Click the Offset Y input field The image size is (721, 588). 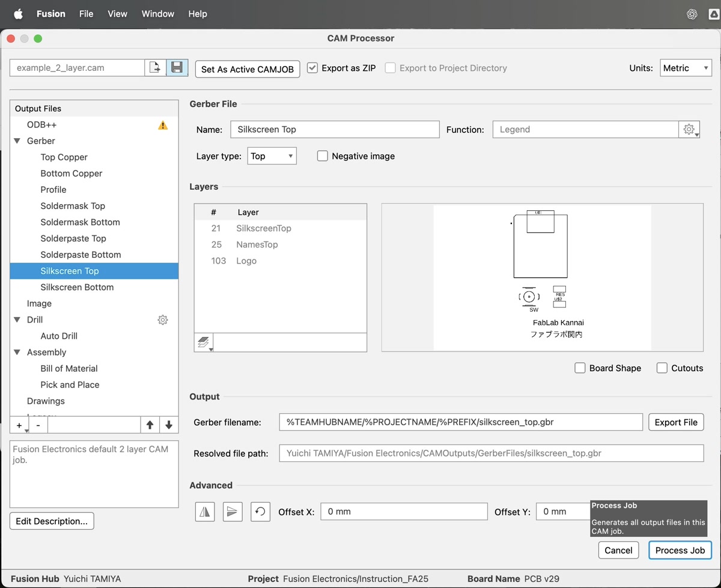coord(563,512)
